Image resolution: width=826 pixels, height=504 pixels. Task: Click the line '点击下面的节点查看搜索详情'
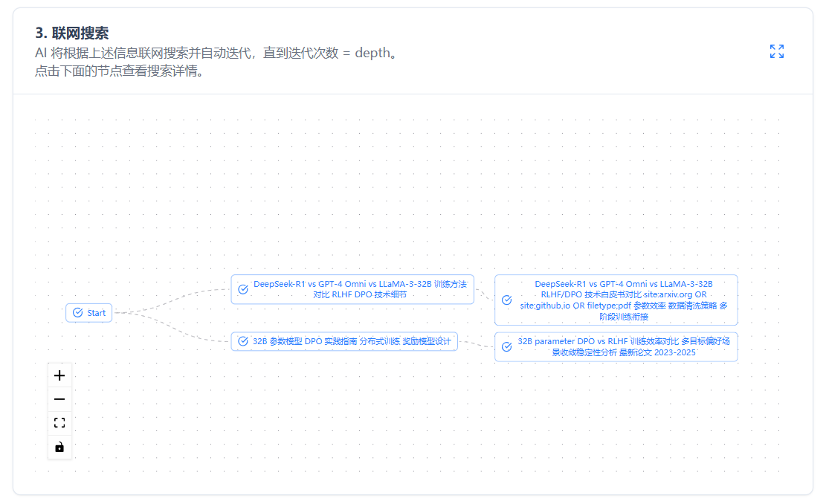click(119, 72)
